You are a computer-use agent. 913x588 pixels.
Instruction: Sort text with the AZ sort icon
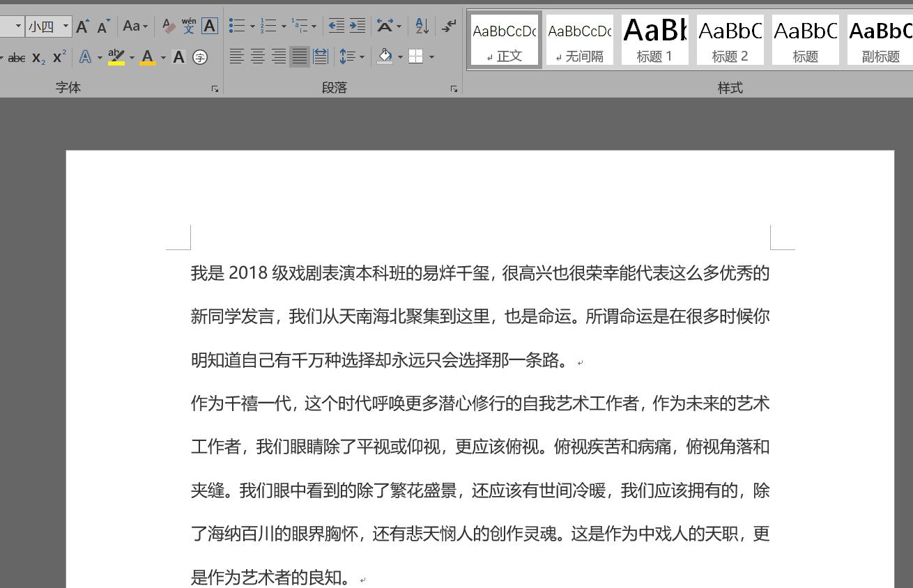pyautogui.click(x=420, y=26)
